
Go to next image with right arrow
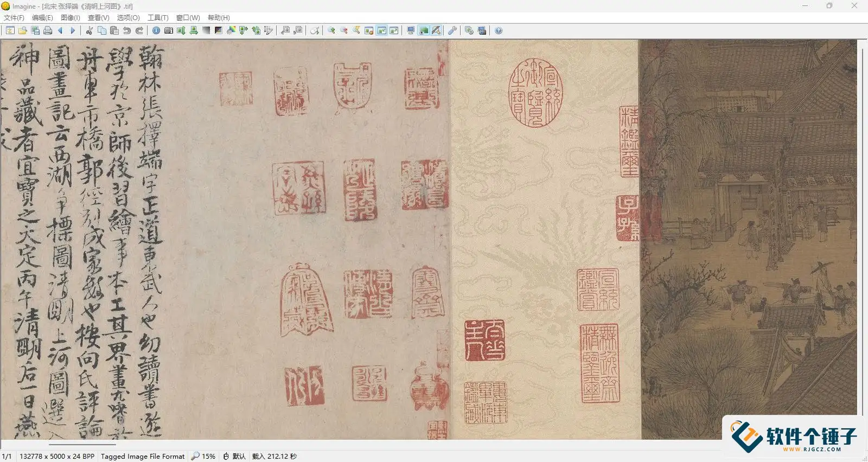(73, 30)
